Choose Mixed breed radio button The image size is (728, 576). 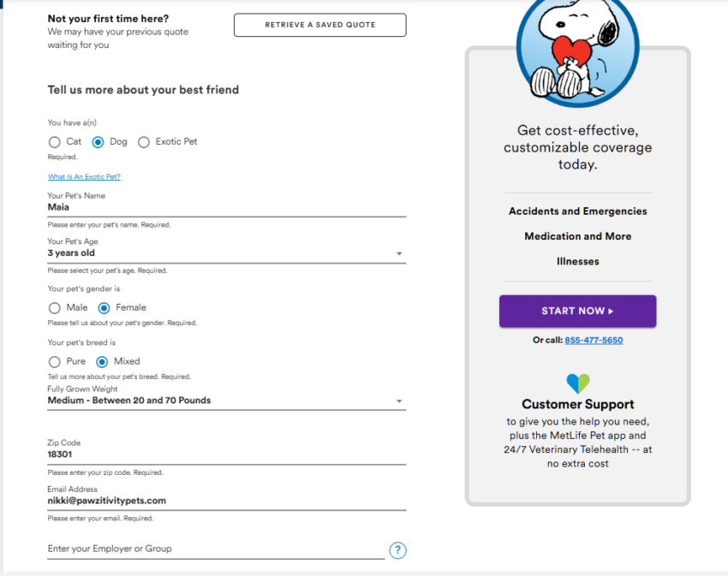click(x=103, y=362)
